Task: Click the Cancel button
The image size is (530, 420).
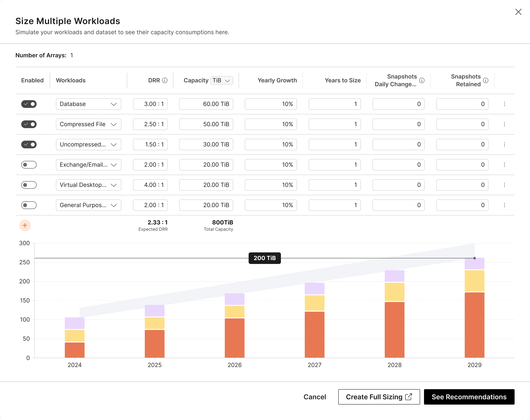Action: [x=314, y=397]
